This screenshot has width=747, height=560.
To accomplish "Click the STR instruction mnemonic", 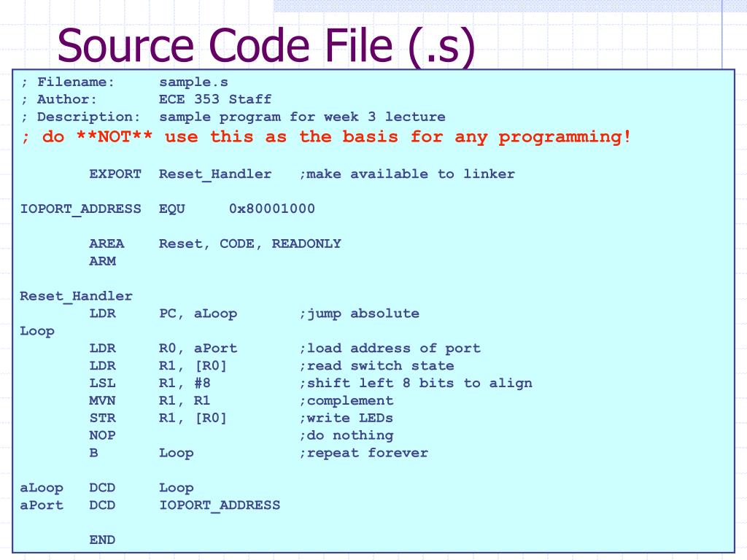I will pos(102,418).
